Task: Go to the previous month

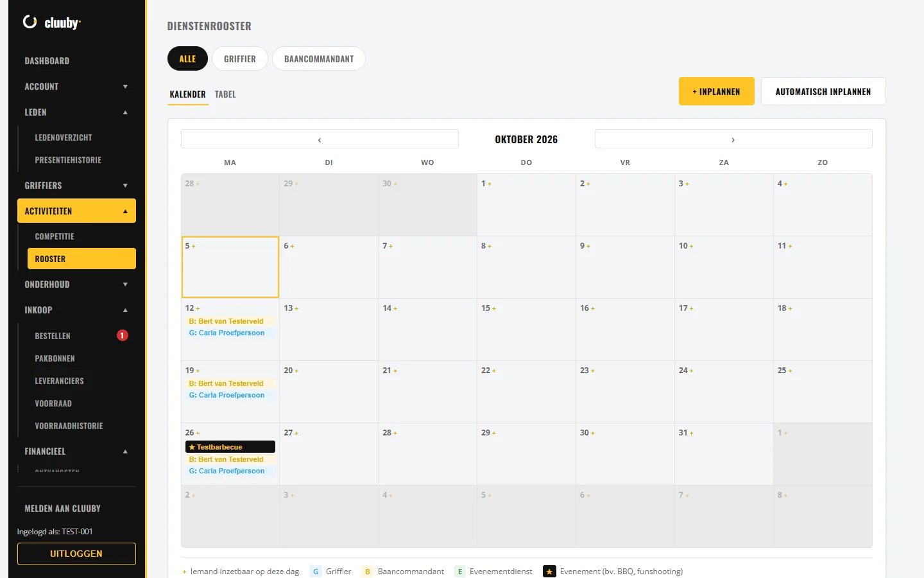Action: point(320,139)
